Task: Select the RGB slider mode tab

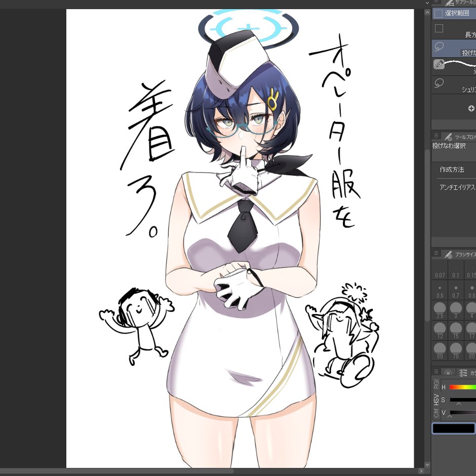Action: [436, 384]
